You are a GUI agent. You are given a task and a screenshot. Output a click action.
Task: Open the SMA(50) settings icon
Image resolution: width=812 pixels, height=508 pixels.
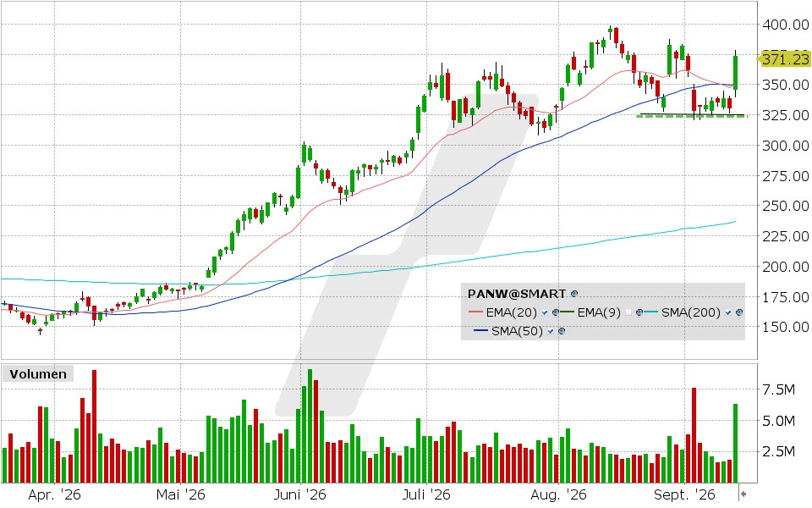pos(562,331)
